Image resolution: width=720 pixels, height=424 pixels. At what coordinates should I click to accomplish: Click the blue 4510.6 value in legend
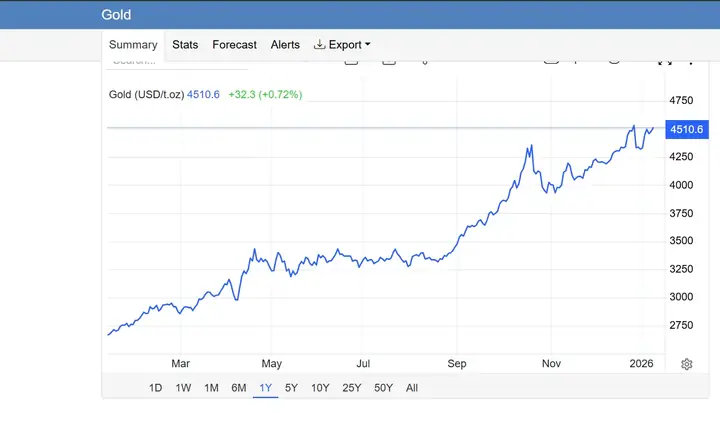203,95
